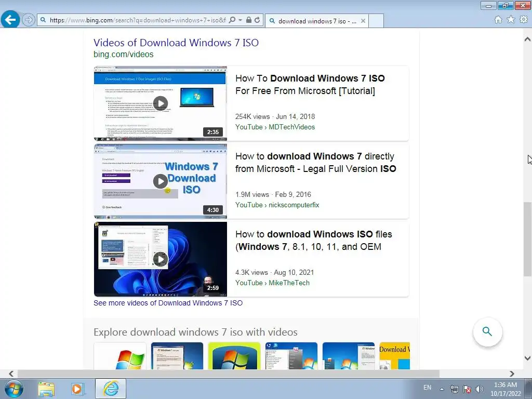Click the vertical scrollbar thumb
Screen dimensions: 532x399
[528, 239]
